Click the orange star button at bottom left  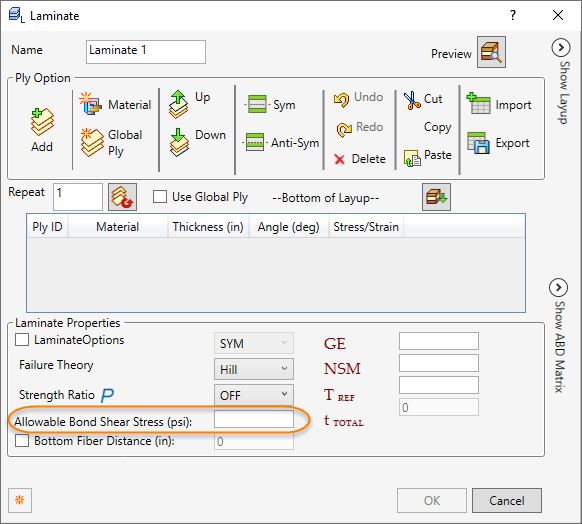20,500
